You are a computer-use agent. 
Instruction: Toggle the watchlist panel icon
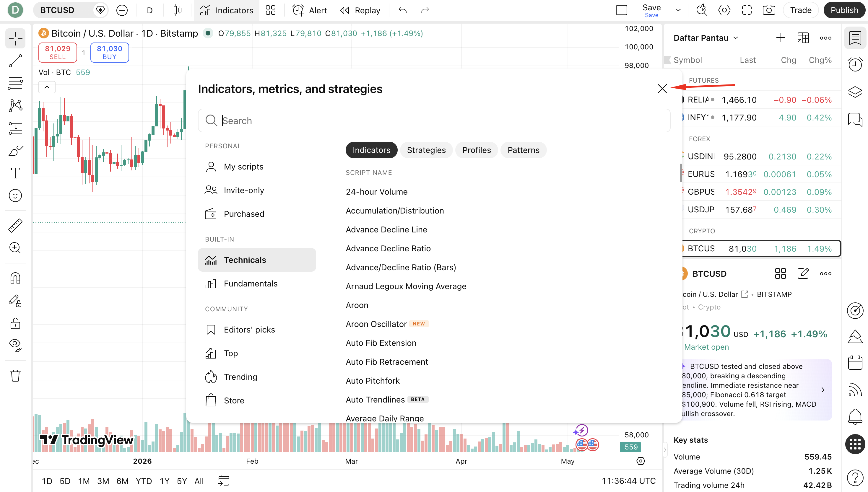[855, 38]
